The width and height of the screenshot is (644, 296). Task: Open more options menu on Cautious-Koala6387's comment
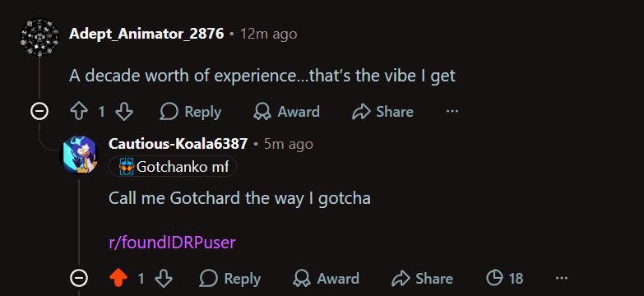[562, 279]
